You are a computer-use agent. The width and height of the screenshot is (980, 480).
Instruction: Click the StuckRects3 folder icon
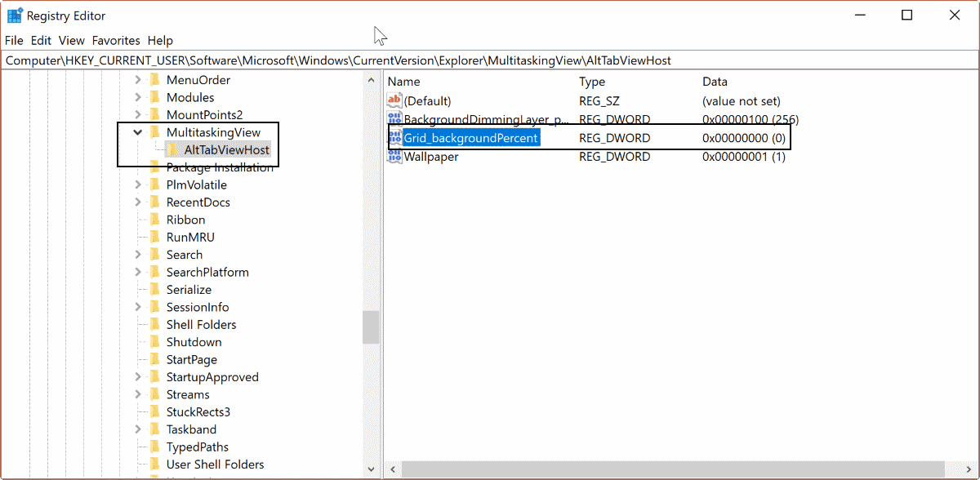pos(154,412)
